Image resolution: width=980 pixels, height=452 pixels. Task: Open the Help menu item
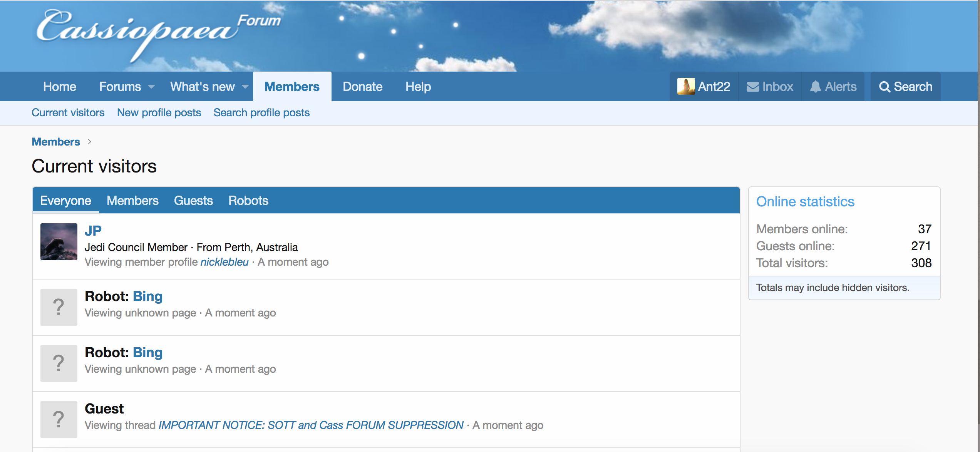click(418, 87)
